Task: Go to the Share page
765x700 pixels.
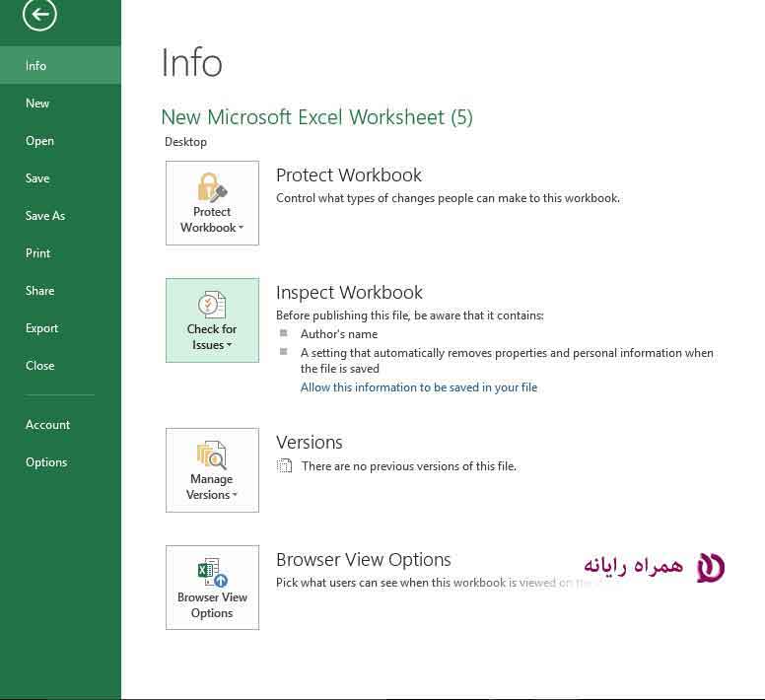Action: click(x=60, y=291)
